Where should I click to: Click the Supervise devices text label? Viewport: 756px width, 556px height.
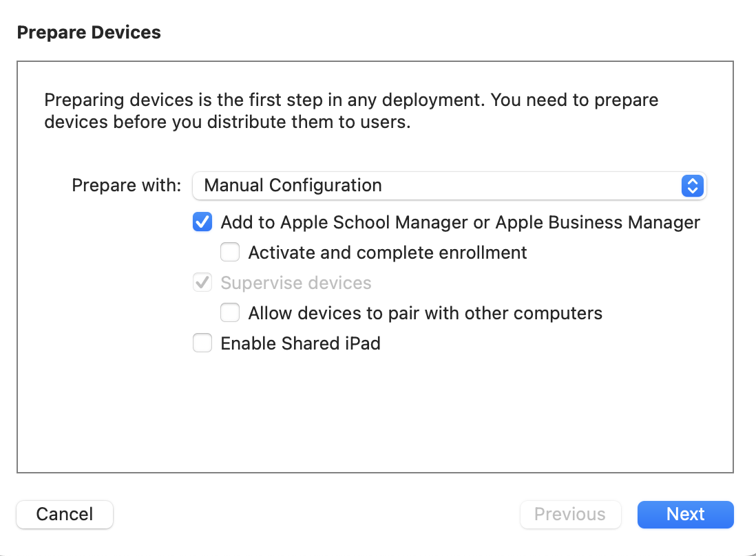(x=295, y=282)
